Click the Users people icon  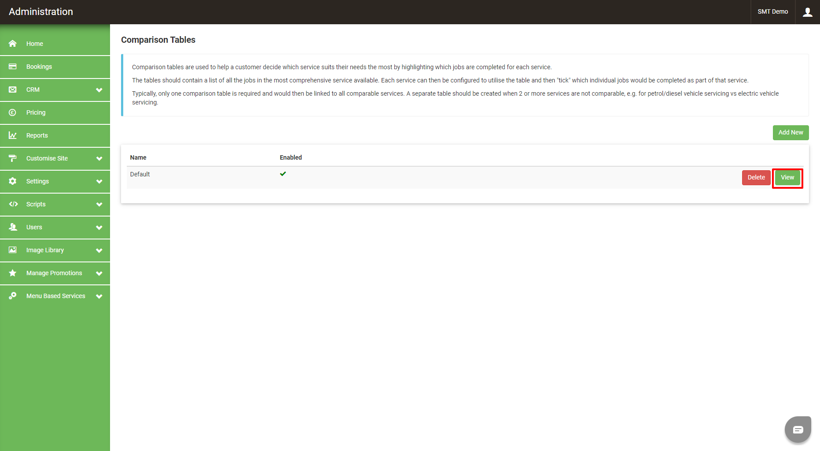coord(13,227)
